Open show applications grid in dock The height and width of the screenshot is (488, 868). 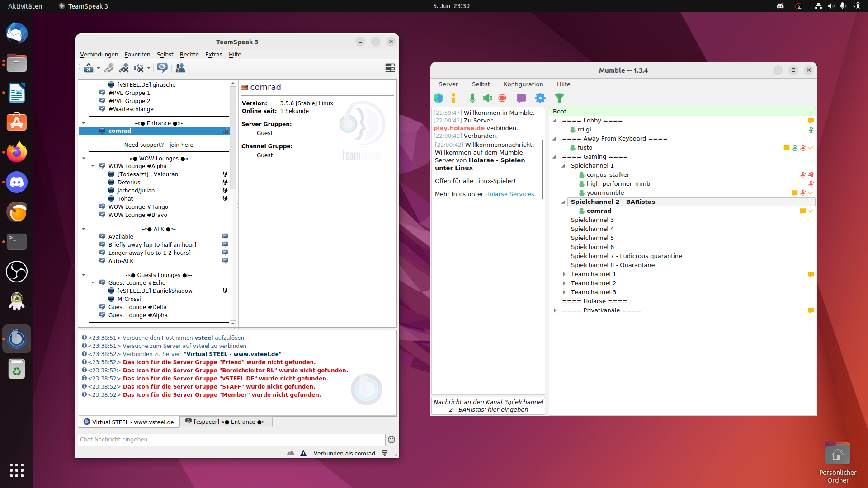(x=17, y=470)
